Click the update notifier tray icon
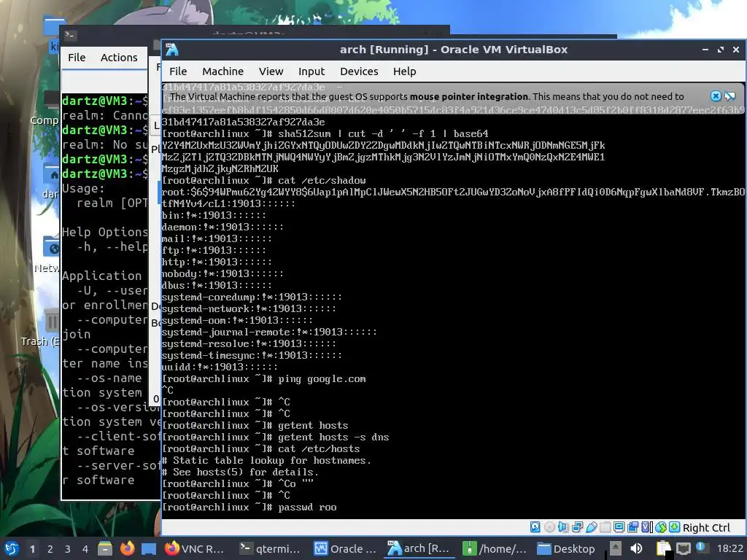The image size is (747, 560). click(701, 548)
